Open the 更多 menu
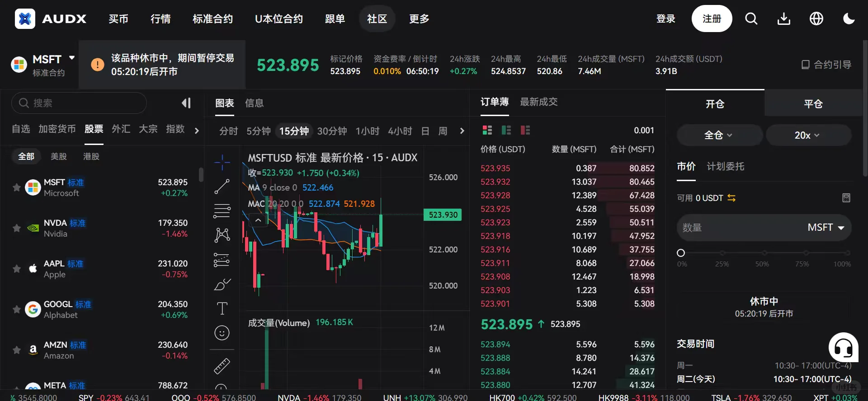Image resolution: width=868 pixels, height=401 pixels. click(419, 19)
